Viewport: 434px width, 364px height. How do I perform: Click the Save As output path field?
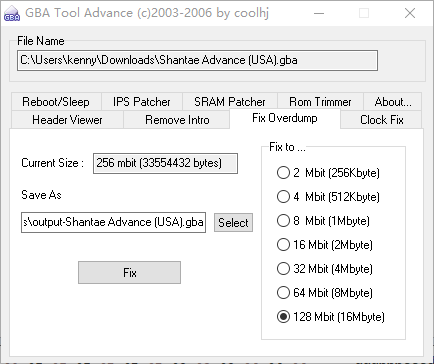[113, 222]
